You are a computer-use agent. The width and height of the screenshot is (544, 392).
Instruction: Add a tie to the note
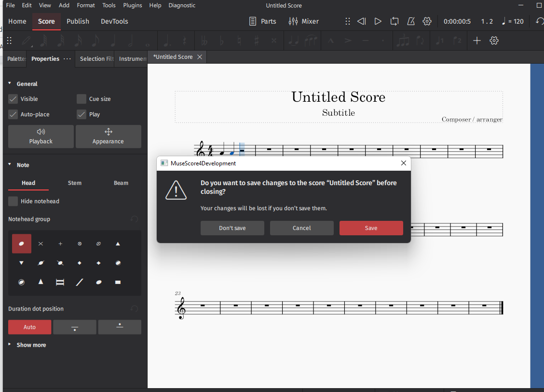click(293, 41)
